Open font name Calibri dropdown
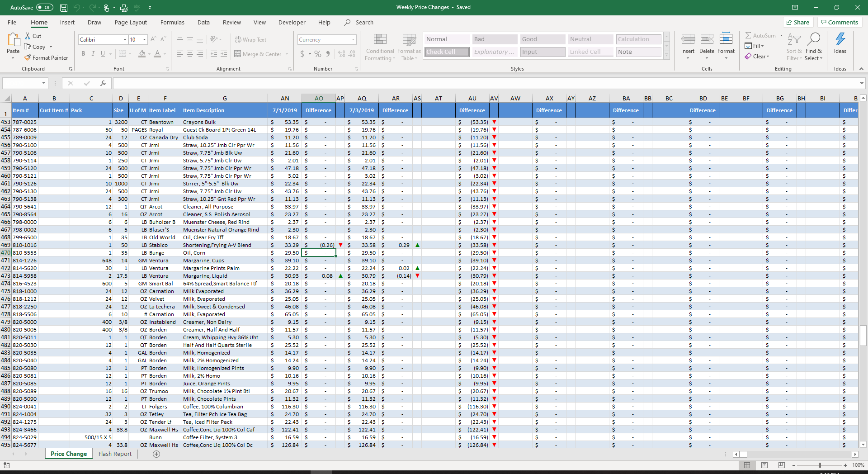This screenshot has height=474, width=868. click(x=125, y=40)
